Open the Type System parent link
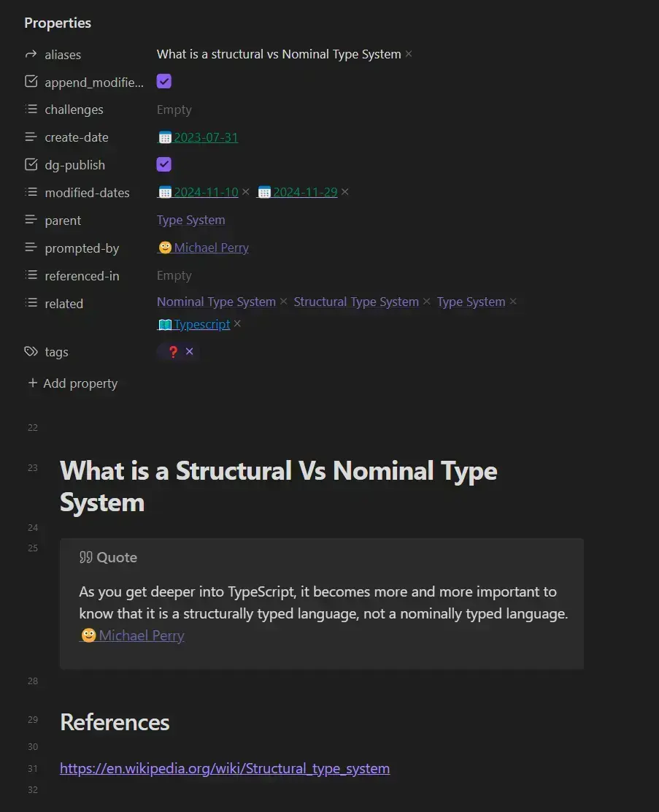The width and height of the screenshot is (659, 812). click(190, 220)
